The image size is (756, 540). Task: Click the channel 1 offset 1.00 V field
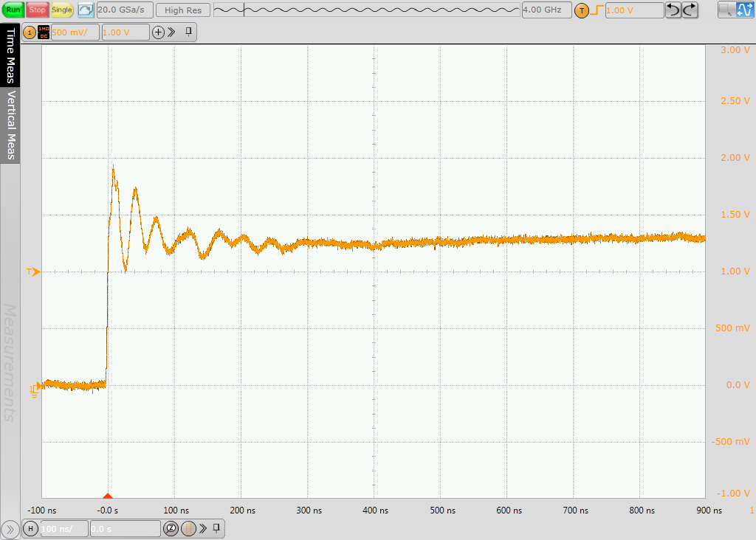click(x=126, y=32)
